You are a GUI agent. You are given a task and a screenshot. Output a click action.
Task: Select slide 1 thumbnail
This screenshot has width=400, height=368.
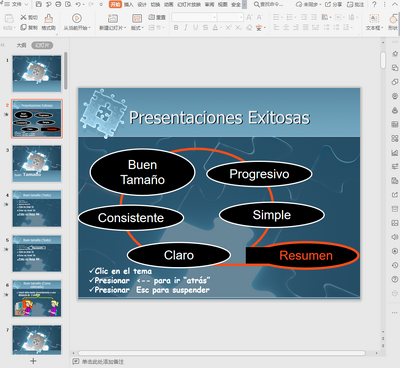pos(37,74)
